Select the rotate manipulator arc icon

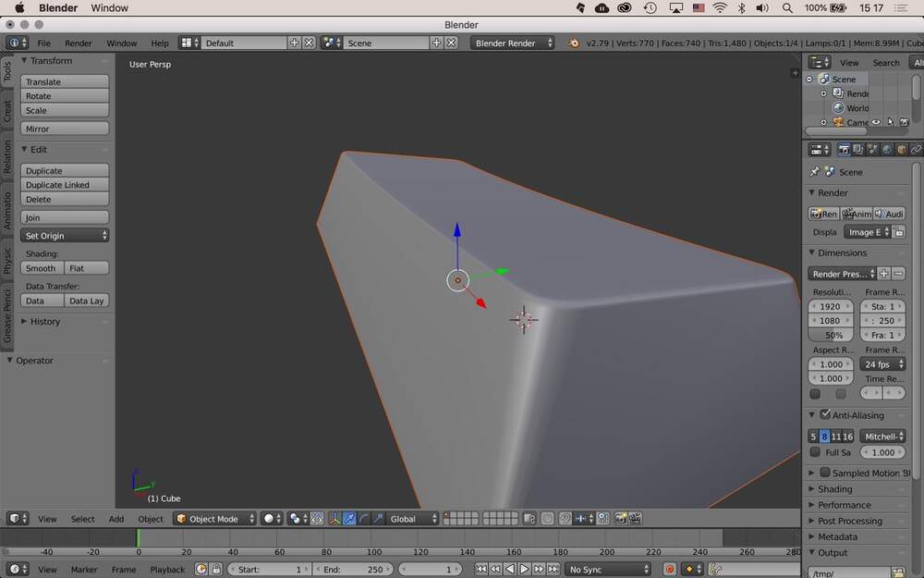pos(363,519)
